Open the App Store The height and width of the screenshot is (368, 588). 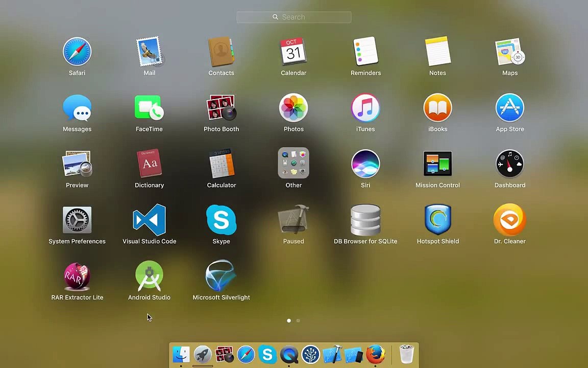(510, 108)
